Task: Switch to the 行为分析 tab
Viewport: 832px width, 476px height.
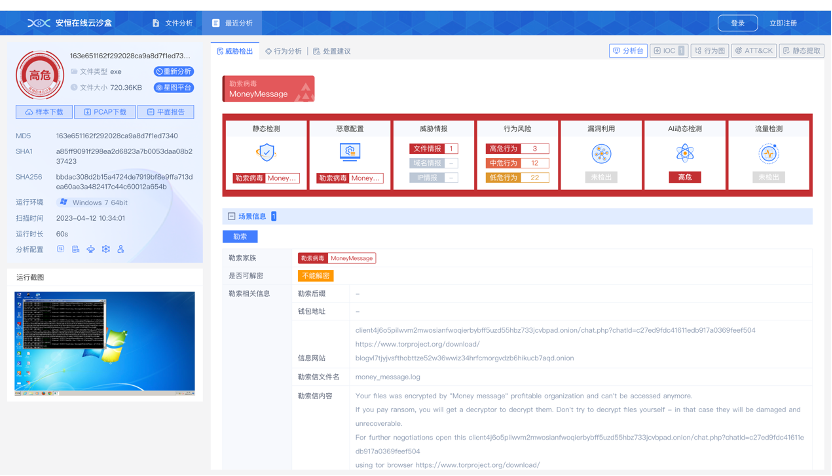Action: click(x=284, y=50)
